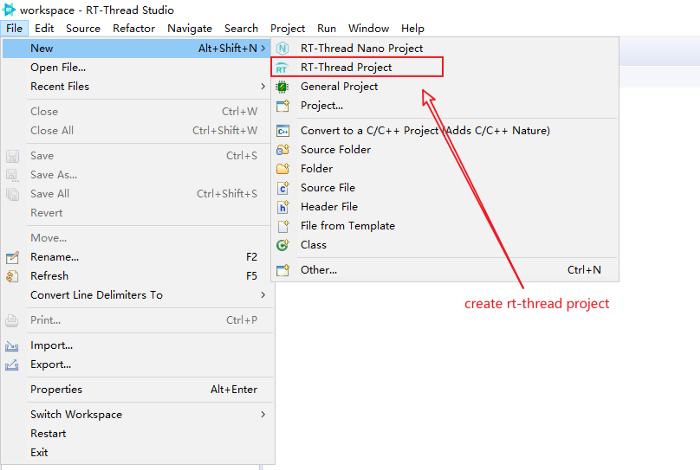Open the Navigate menu
This screenshot has height=470, width=700.
coord(190,29)
